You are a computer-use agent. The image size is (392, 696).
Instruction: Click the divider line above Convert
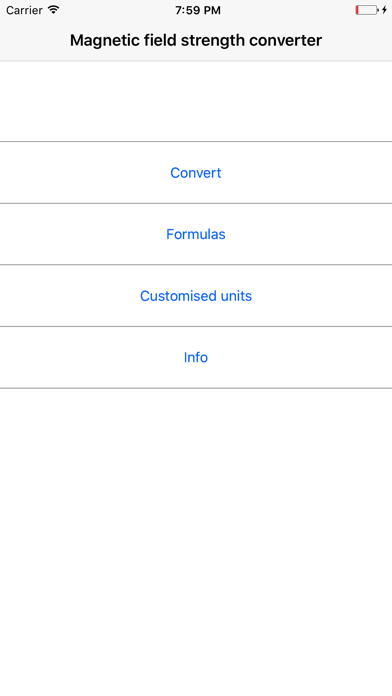click(x=196, y=142)
